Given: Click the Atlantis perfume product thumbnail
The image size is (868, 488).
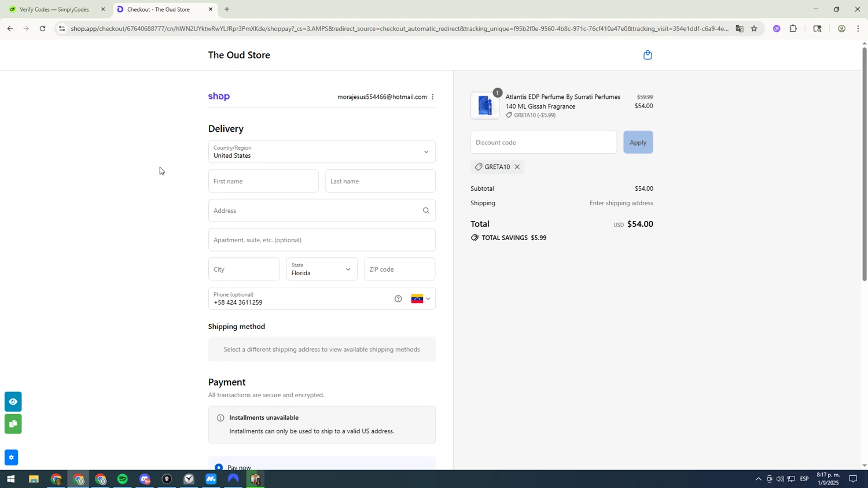Looking at the screenshot, I should [485, 106].
